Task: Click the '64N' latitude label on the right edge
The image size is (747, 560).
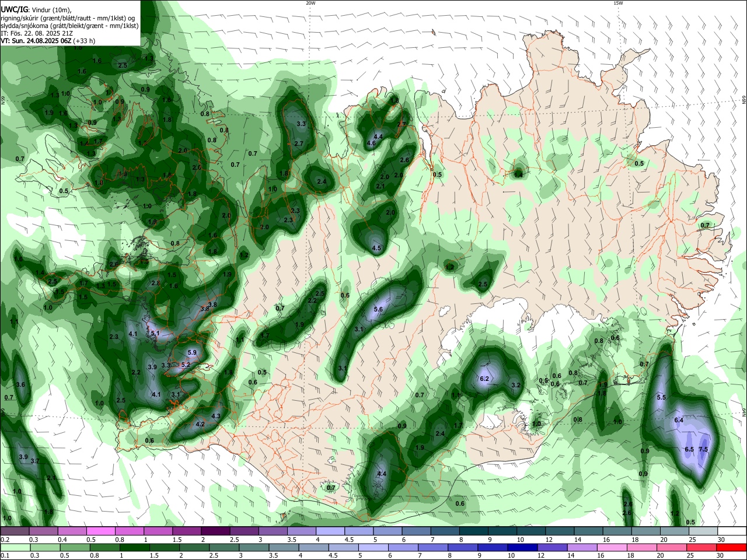Action: click(744, 411)
